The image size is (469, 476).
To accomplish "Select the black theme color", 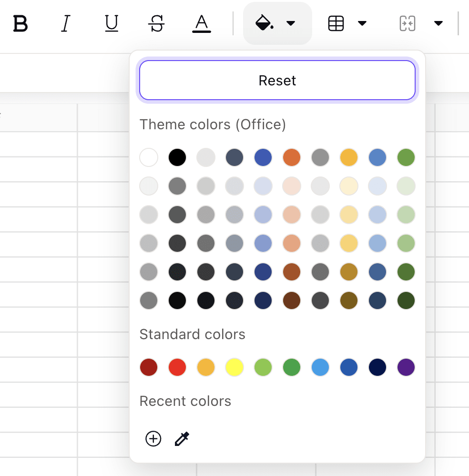I will click(x=177, y=157).
